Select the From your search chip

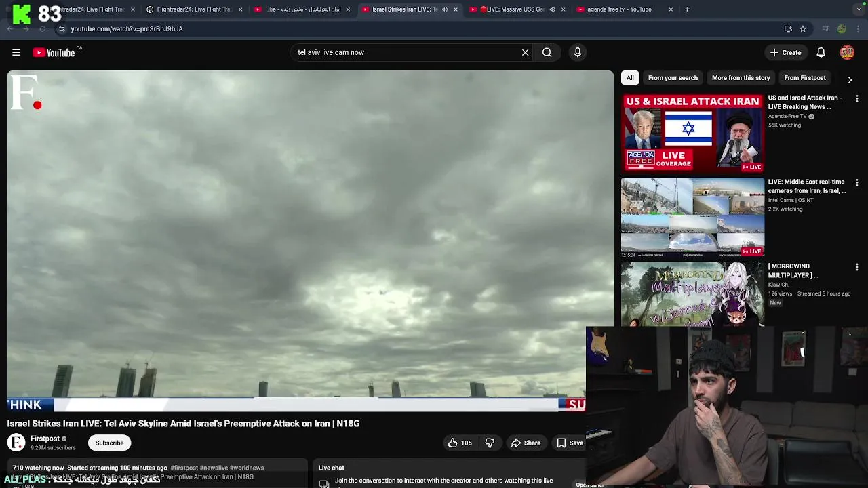click(x=673, y=78)
